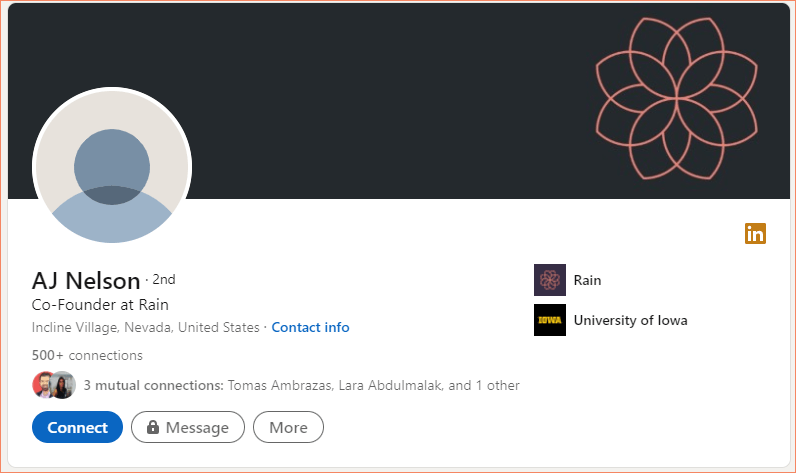This screenshot has width=796, height=473.
Task: Open the Contact info link
Action: coord(310,327)
